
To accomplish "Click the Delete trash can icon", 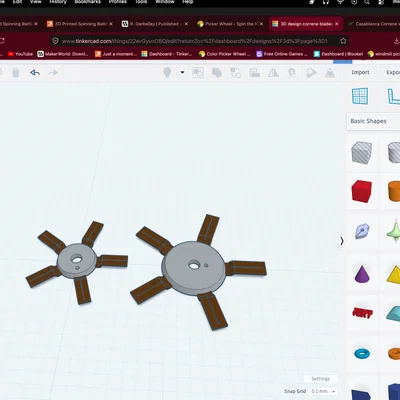I will [x=16, y=72].
